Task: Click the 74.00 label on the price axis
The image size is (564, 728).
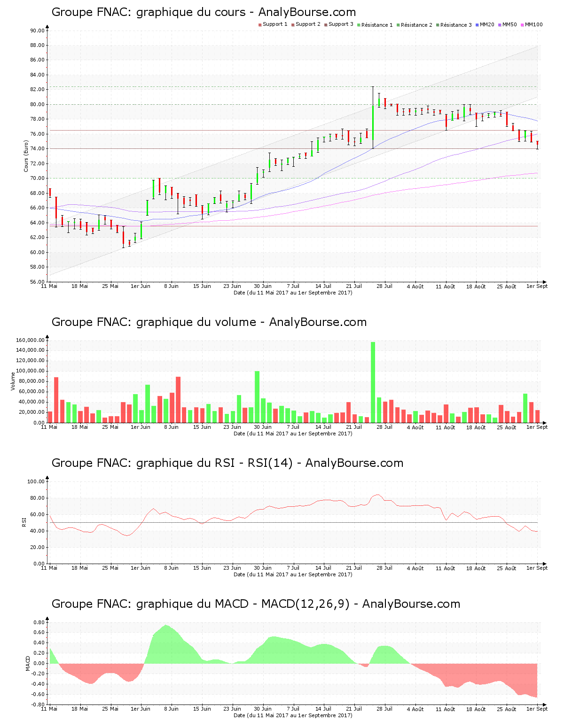Action: click(x=37, y=149)
